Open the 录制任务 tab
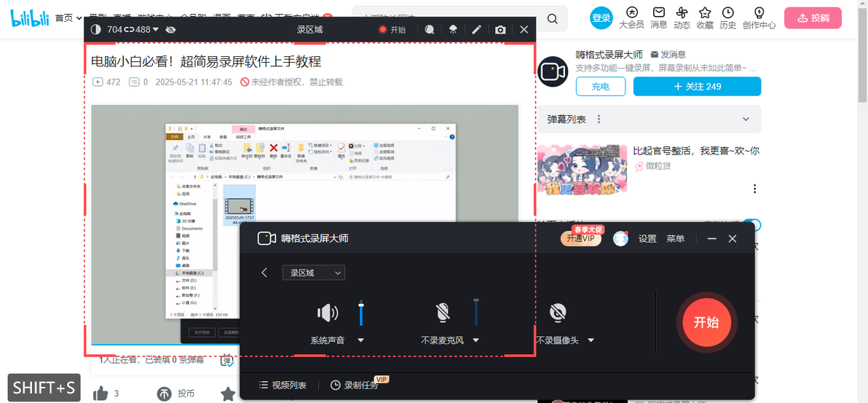This screenshot has height=403, width=868. pos(355,386)
